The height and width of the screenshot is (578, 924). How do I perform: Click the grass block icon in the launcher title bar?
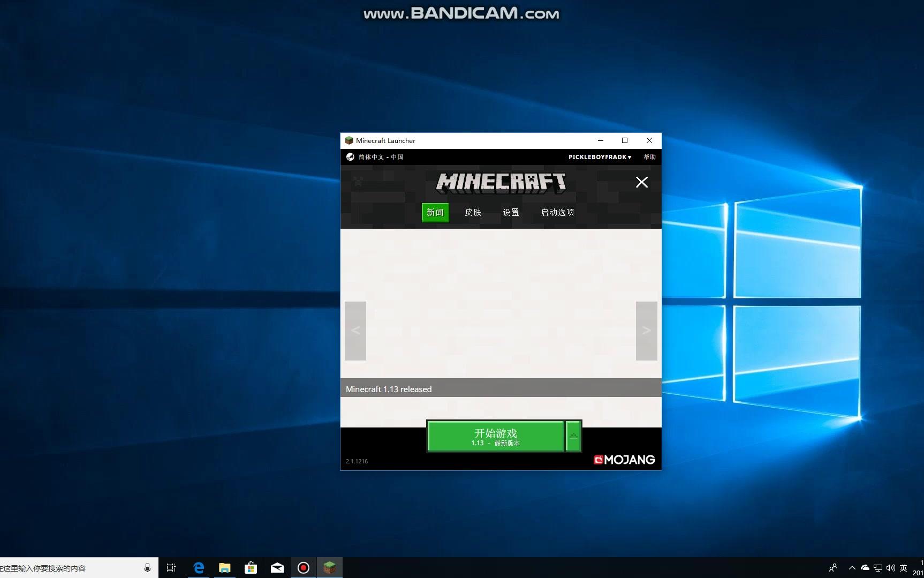(349, 140)
